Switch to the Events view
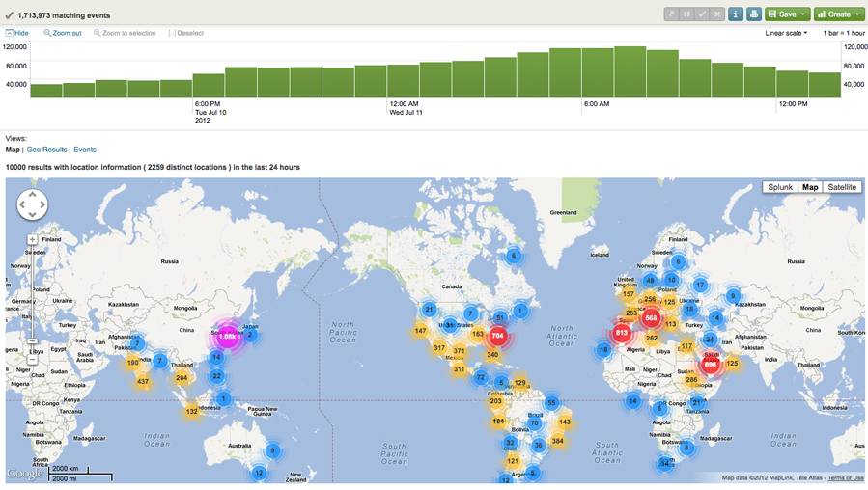 [85, 150]
